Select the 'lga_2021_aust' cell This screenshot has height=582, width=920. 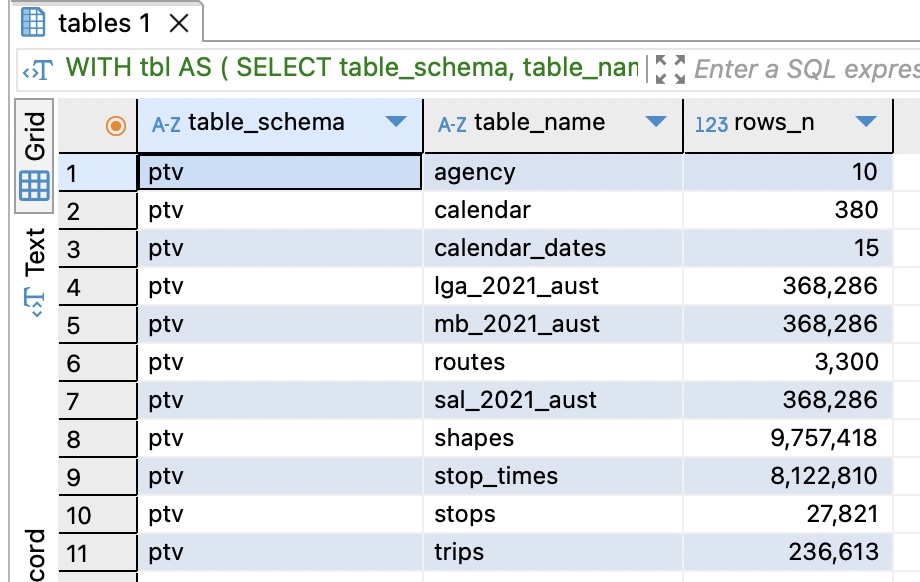[x=553, y=287]
